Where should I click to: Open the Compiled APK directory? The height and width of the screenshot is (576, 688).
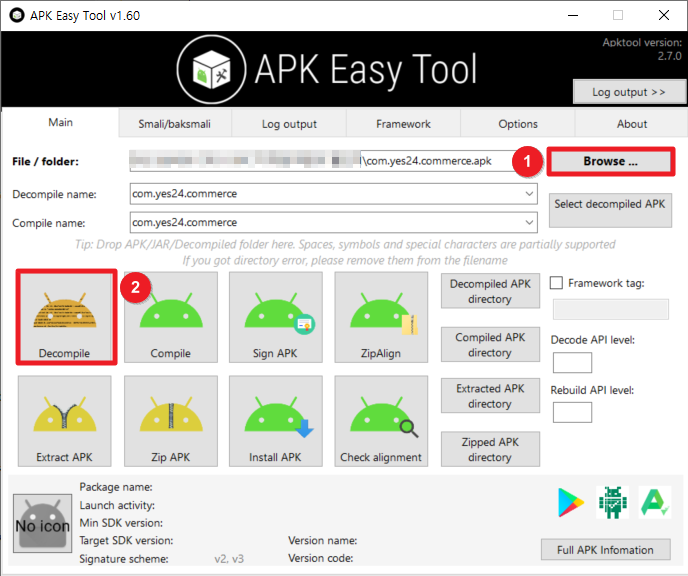(490, 345)
